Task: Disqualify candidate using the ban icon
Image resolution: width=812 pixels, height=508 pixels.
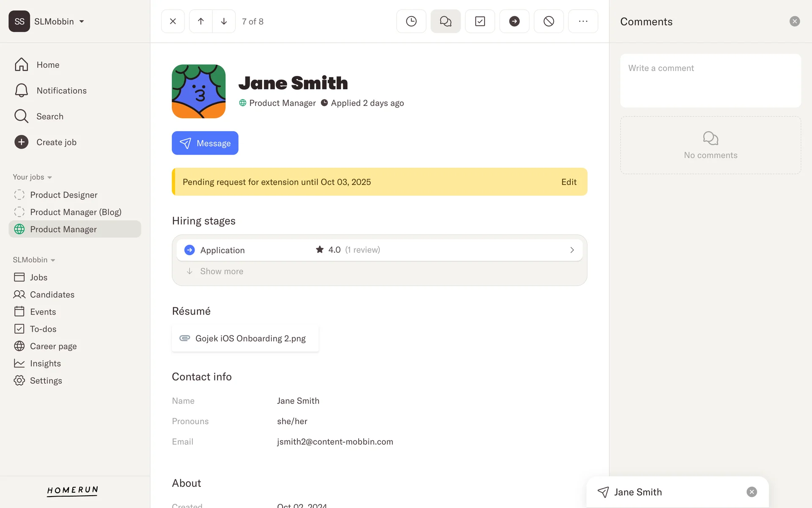Action: tap(549, 21)
